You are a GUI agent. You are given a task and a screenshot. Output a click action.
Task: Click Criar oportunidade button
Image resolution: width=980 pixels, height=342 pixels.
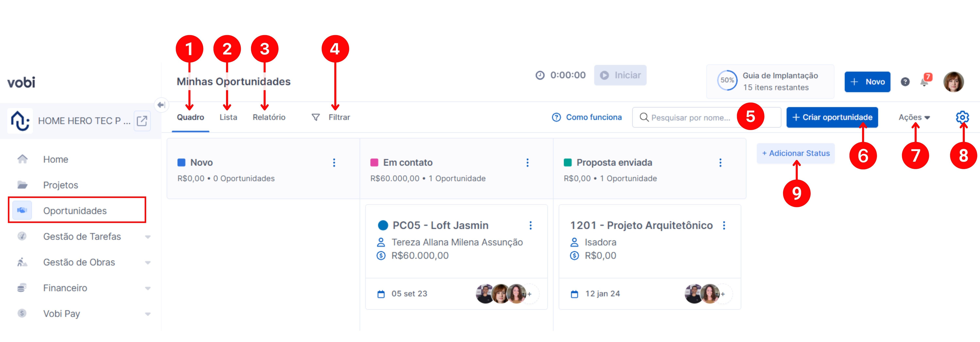[x=832, y=117]
